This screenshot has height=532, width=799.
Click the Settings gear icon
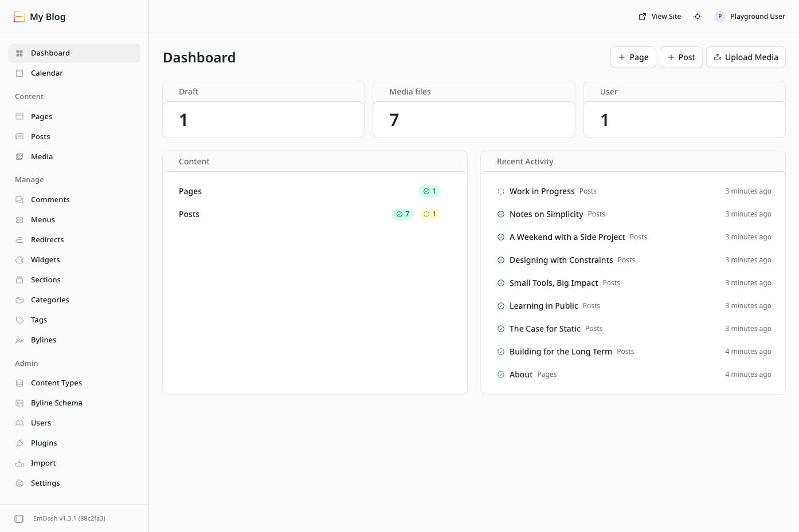tap(19, 483)
